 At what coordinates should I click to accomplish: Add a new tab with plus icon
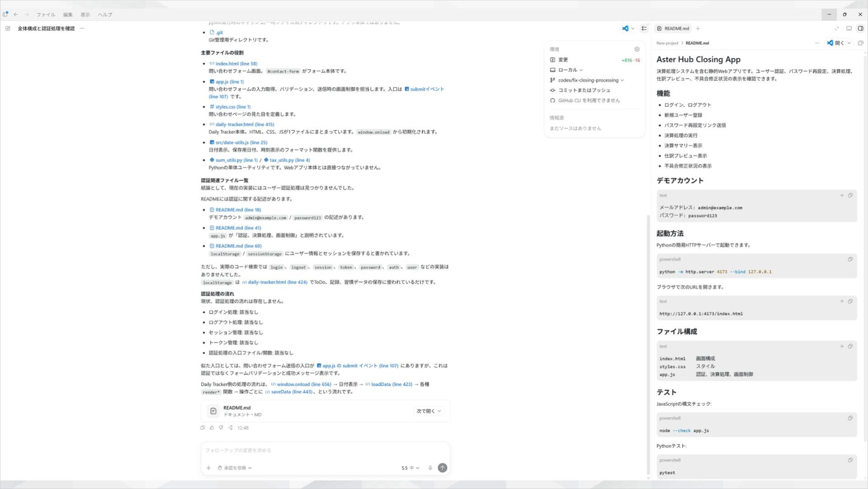698,28
